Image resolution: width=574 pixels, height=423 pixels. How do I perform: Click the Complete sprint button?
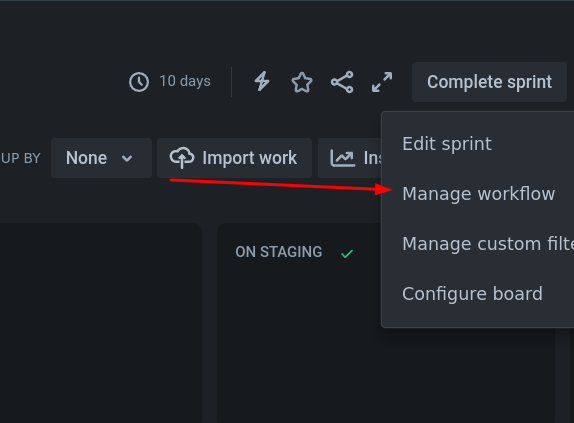click(x=489, y=82)
